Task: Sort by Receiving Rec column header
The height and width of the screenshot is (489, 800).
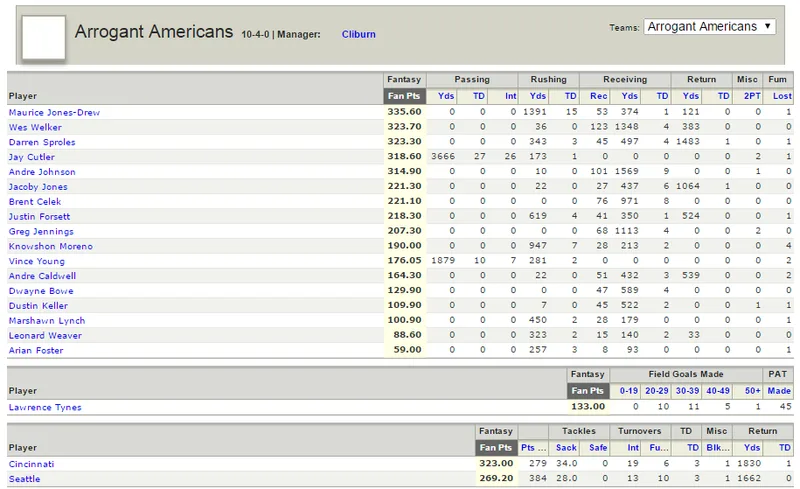Action: point(598,96)
